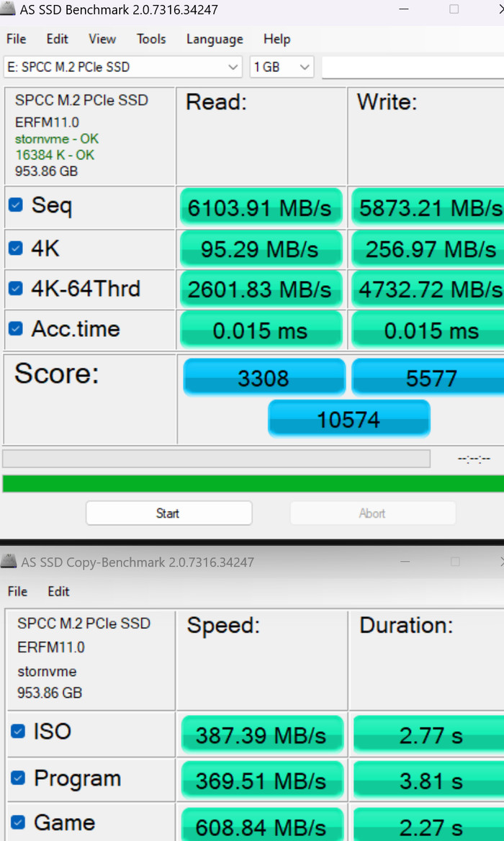The width and height of the screenshot is (504, 841).
Task: Expand the 1 GB test size dropdown
Action: point(282,67)
